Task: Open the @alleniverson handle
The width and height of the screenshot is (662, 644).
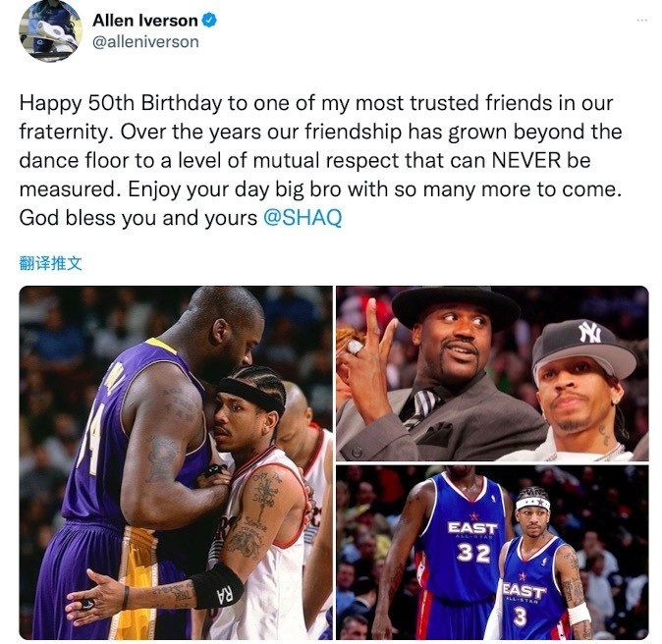Action: 145,42
